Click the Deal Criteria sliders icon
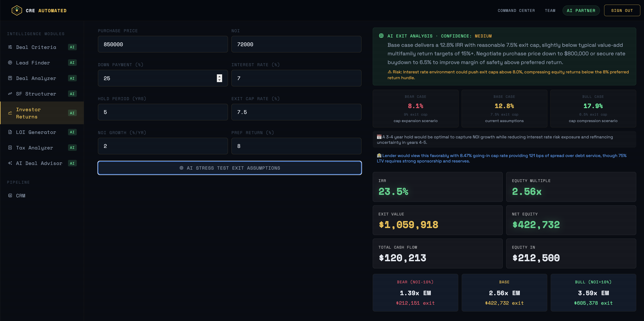The image size is (644, 321). (x=10, y=47)
